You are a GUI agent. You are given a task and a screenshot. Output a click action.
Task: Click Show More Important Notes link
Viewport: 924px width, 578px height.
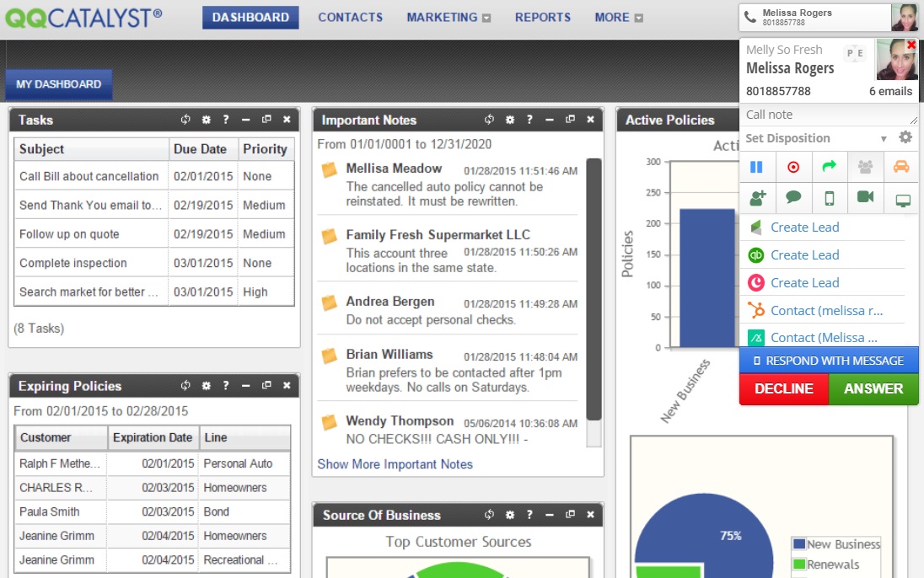pyautogui.click(x=395, y=464)
